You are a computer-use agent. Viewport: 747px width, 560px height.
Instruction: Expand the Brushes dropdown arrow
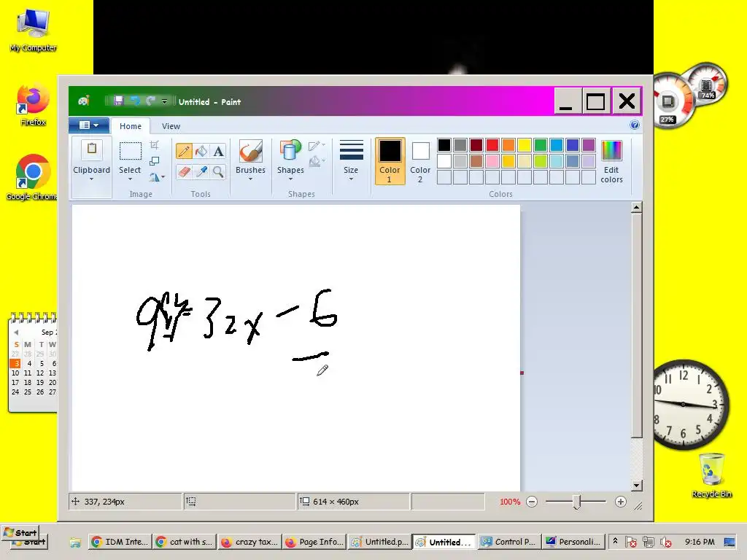[251, 179]
